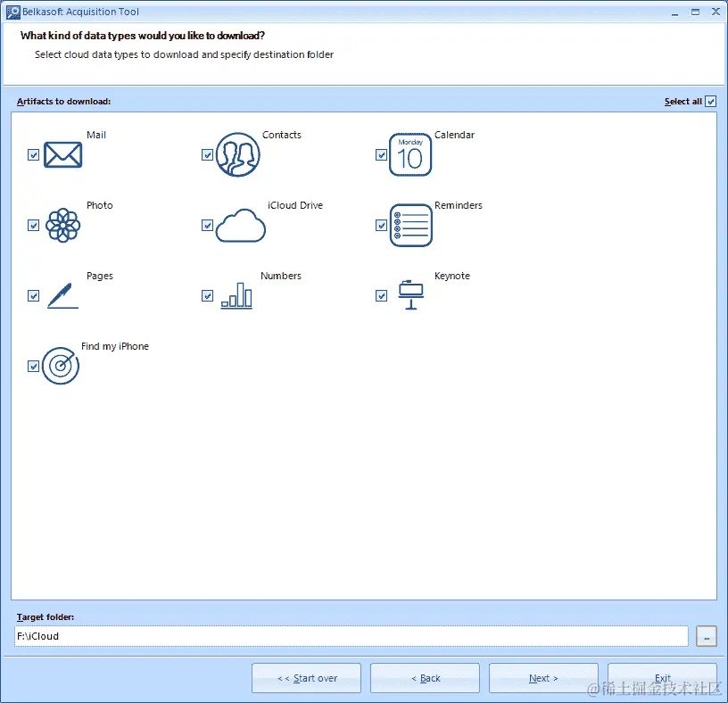Toggle the Pages checkbox
Image resolution: width=728 pixels, height=703 pixels.
click(x=33, y=296)
